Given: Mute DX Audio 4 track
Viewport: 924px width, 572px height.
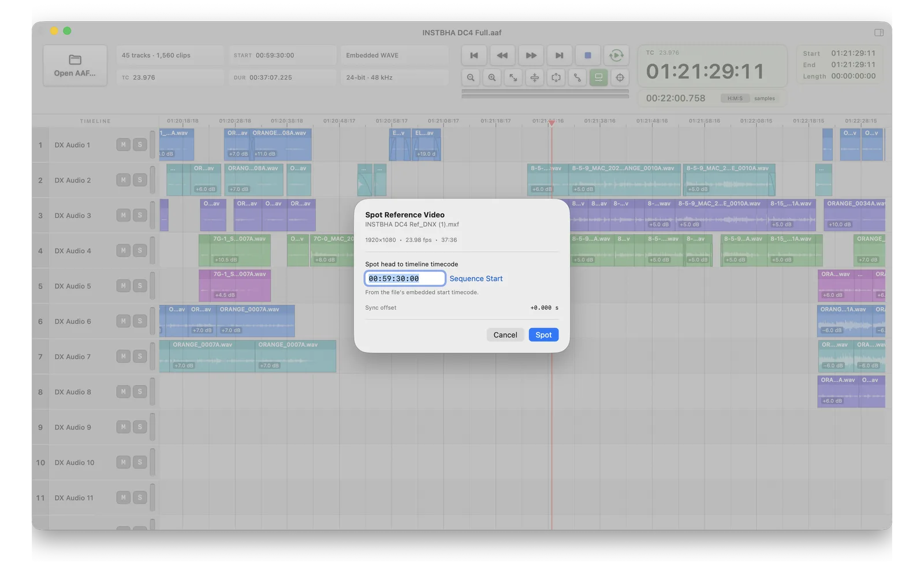Looking at the screenshot, I should click(x=123, y=251).
